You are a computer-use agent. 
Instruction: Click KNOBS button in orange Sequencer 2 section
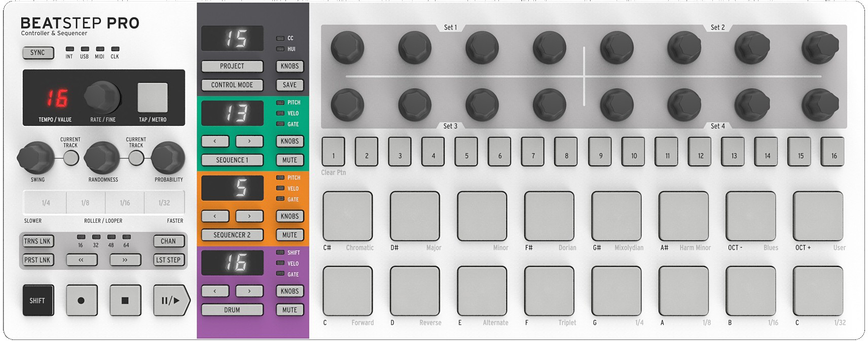(x=290, y=216)
